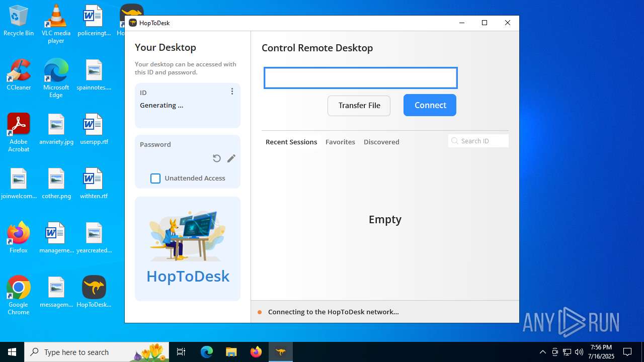Image resolution: width=644 pixels, height=362 pixels.
Task: Select the HopToDesk desktop shortcut
Action: (x=94, y=293)
